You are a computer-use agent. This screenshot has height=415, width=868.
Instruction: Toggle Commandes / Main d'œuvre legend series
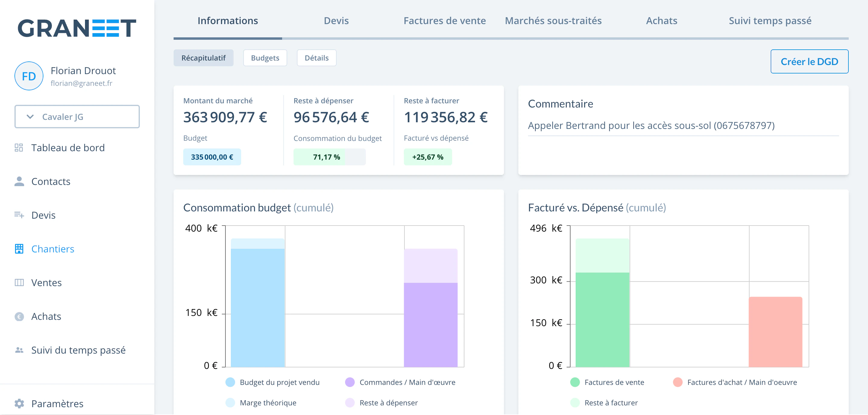[400, 382]
